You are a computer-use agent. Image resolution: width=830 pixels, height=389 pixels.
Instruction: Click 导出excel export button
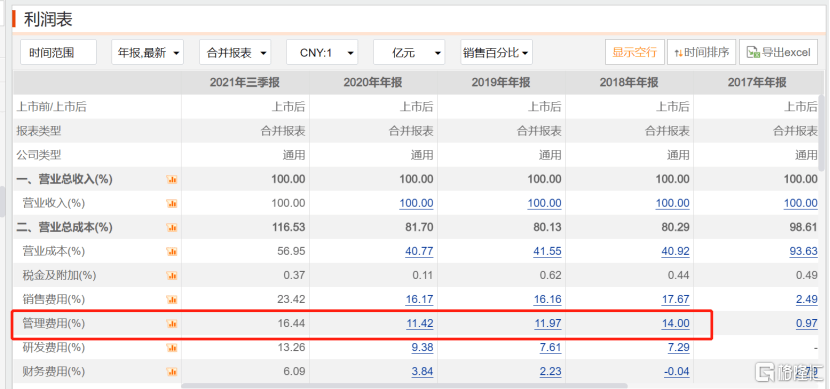778,52
